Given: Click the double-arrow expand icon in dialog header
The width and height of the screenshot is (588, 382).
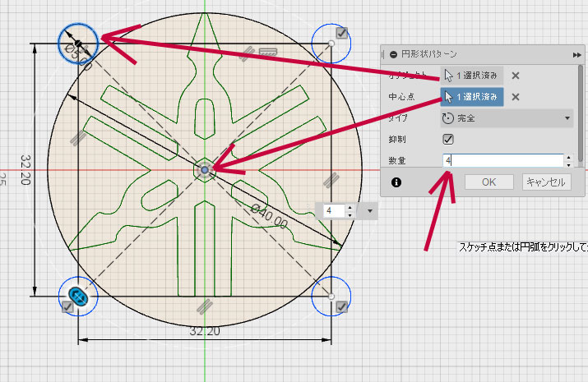Looking at the screenshot, I should [577, 54].
